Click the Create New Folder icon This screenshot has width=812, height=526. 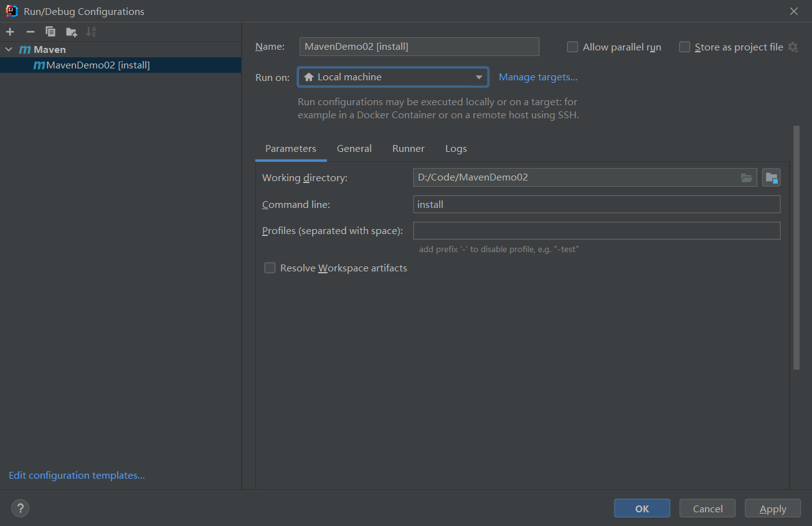[x=72, y=32]
